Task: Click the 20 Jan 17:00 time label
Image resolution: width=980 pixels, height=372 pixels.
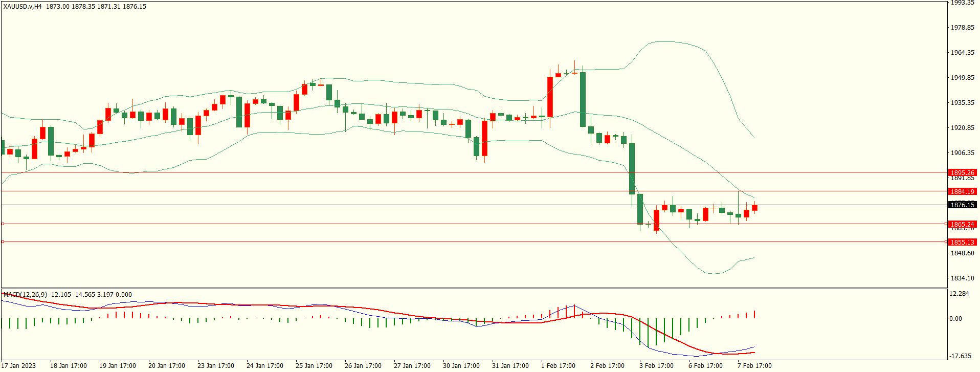Action: (167, 366)
